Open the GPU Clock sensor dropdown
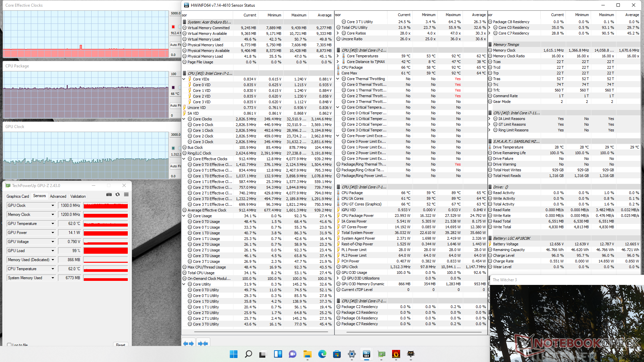 [x=53, y=205]
